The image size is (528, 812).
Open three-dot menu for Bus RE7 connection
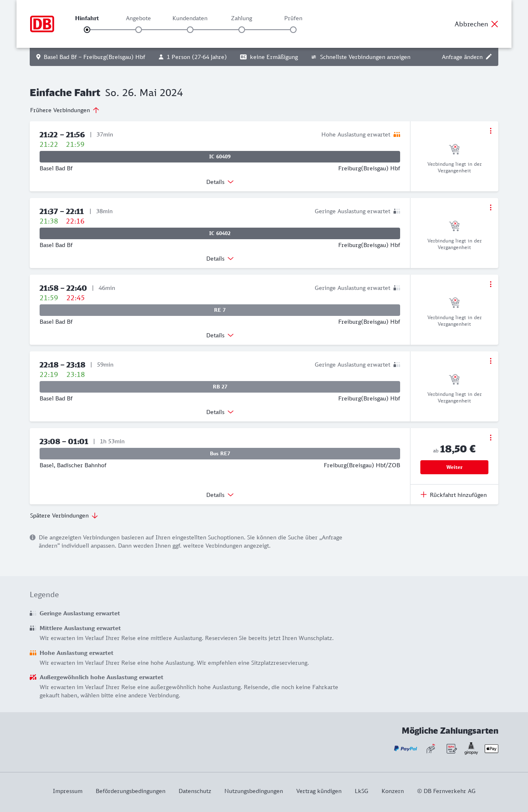(x=490, y=438)
